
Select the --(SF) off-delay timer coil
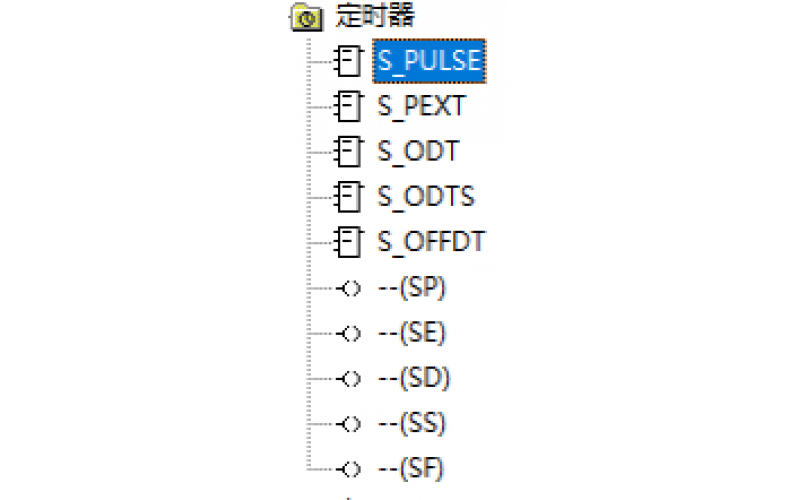411,468
